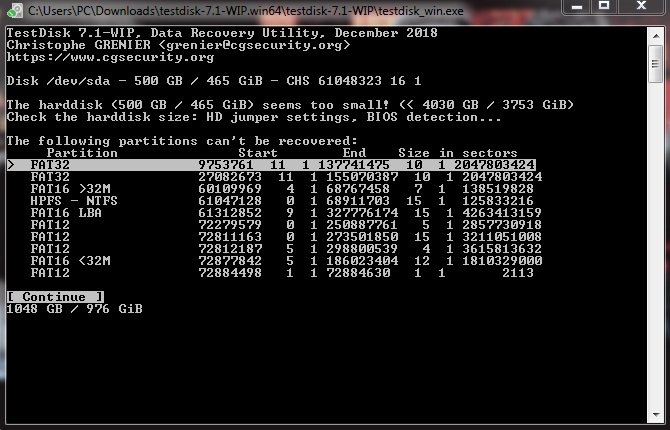Click the TestDisk icon in title bar
Image resolution: width=670 pixels, height=430 pixels.
coord(15,10)
